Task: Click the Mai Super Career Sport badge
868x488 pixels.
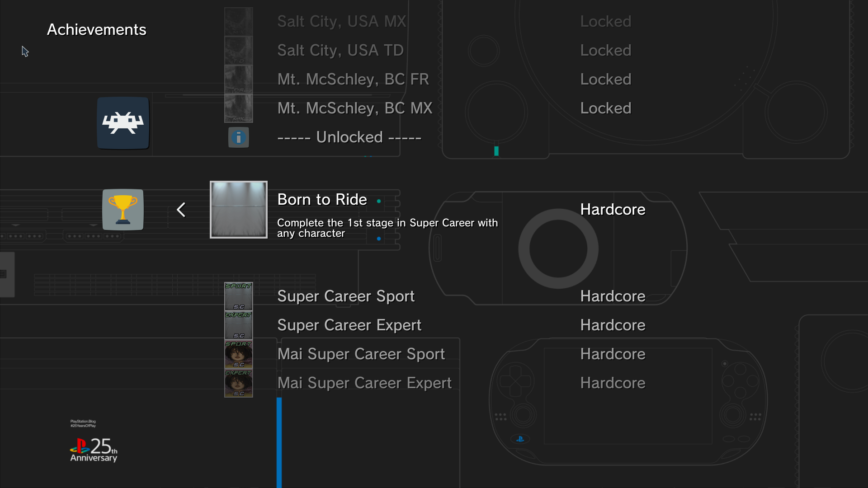Action: point(239,354)
